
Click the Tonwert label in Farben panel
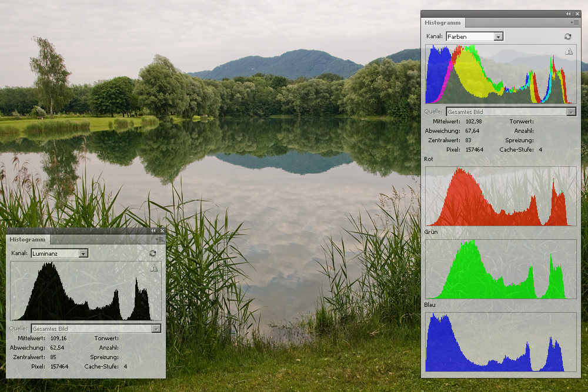click(x=522, y=122)
